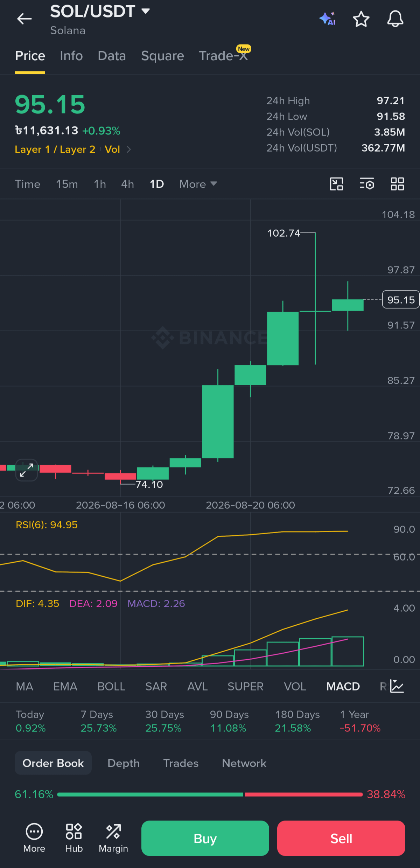Tap the 61.16% buy percentage
This screenshot has height=868, width=420.
(x=34, y=794)
